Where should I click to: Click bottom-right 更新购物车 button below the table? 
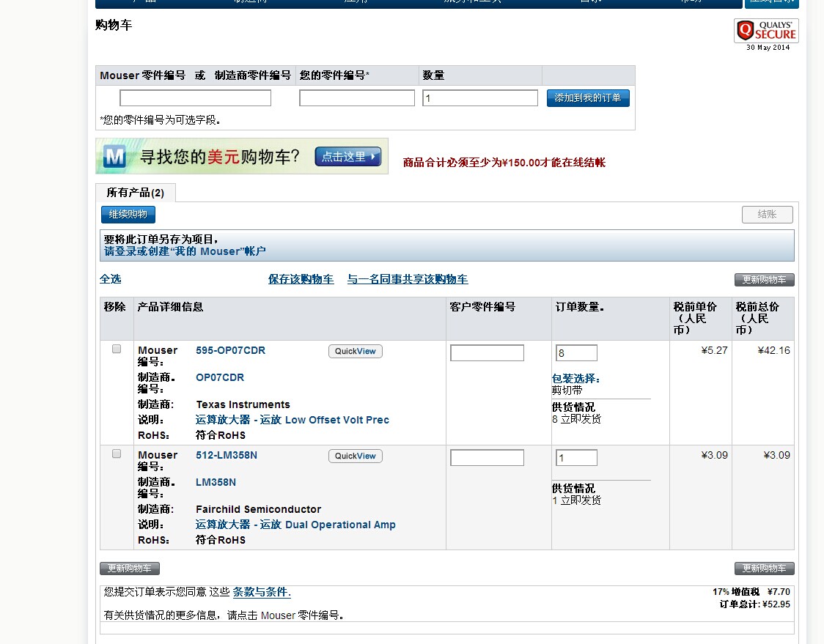point(764,569)
